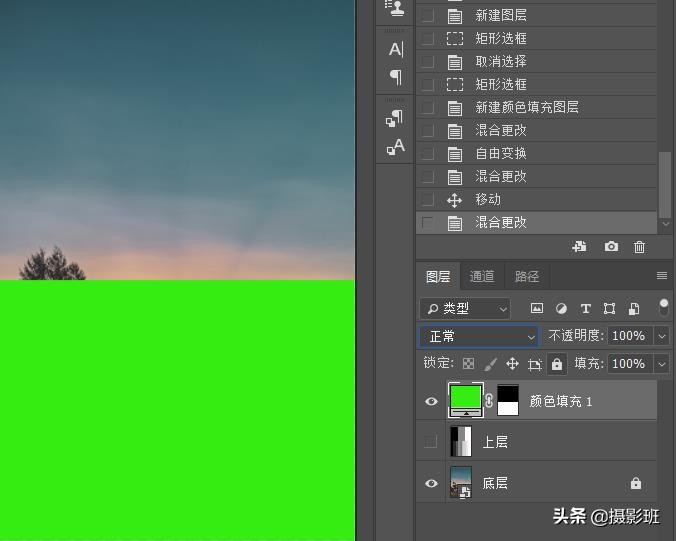Lock all padlock icon
The width and height of the screenshot is (676, 541).
557,364
